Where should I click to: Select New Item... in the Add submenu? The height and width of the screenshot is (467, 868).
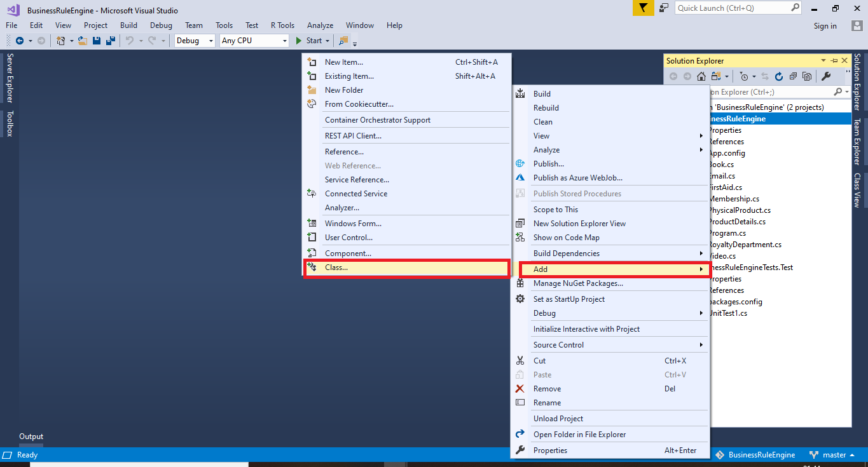[x=407, y=62]
